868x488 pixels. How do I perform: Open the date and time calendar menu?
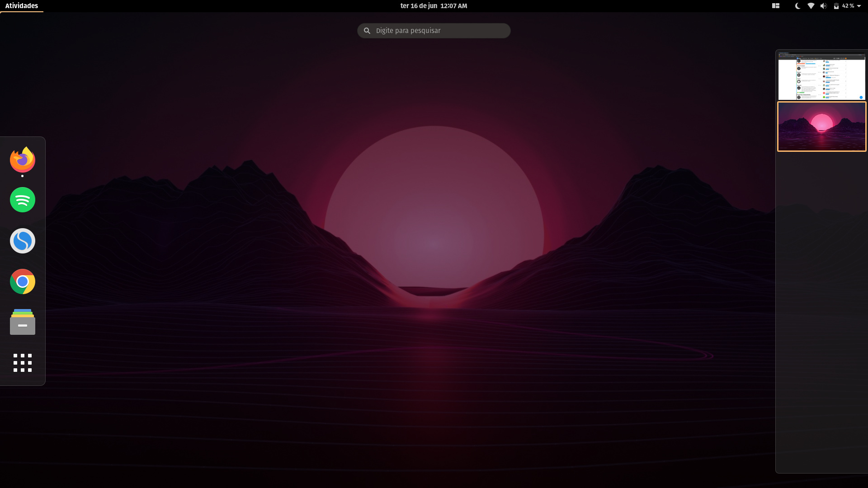point(434,6)
